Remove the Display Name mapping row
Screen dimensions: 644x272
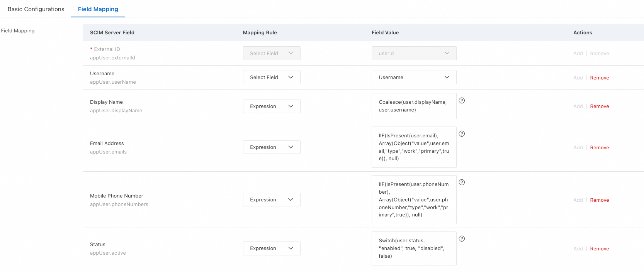coord(599,106)
